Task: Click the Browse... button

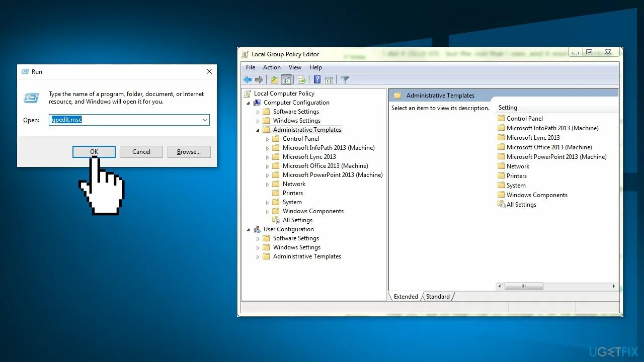Action: coord(189,152)
